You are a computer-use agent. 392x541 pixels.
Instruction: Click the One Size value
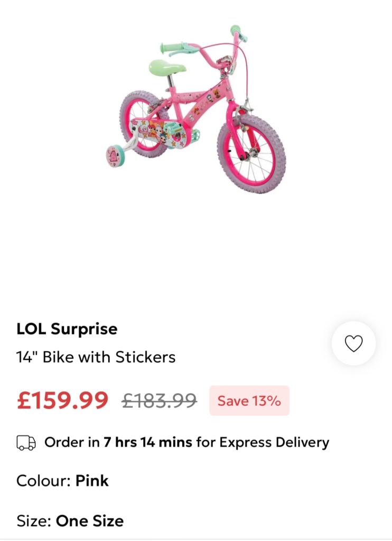[90, 521]
